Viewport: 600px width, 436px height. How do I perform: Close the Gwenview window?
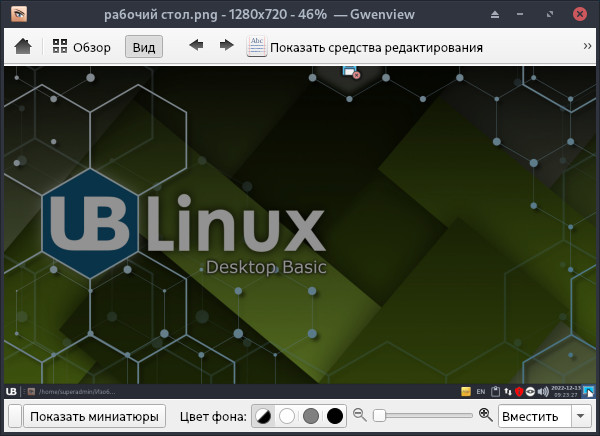click(x=580, y=15)
